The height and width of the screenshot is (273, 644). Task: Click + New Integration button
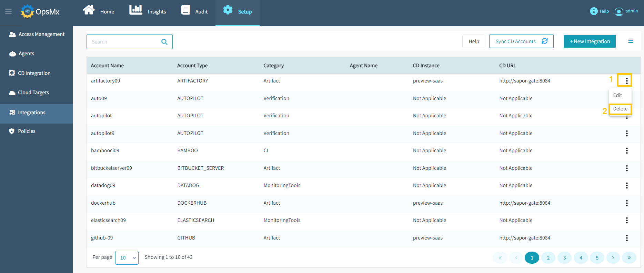coord(590,41)
